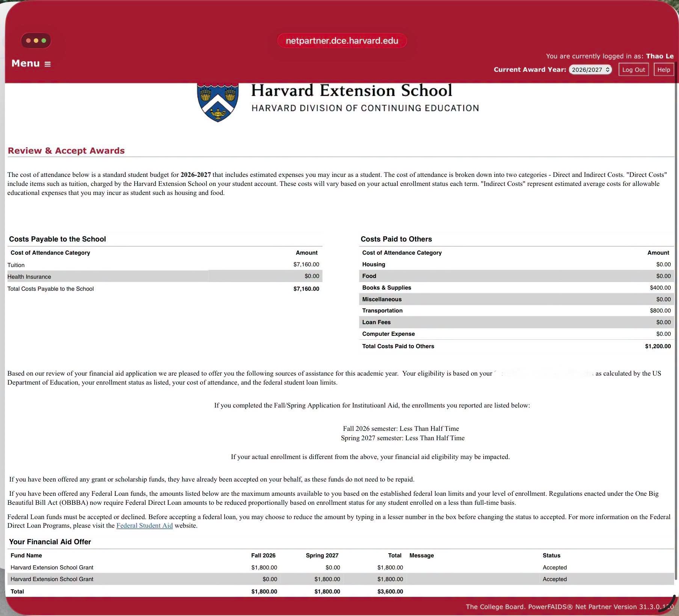Select the Loan Fees row label
Viewport: 679px width, 616px height.
coord(376,322)
